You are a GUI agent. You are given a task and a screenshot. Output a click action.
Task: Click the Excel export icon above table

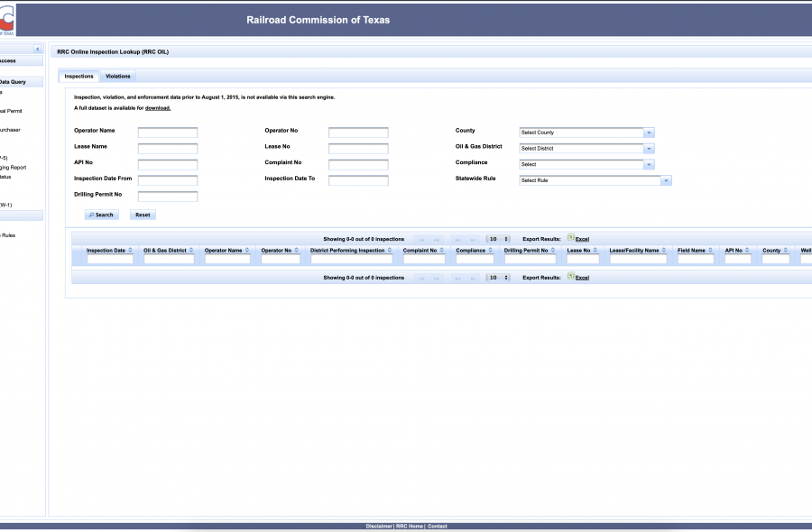coord(571,238)
